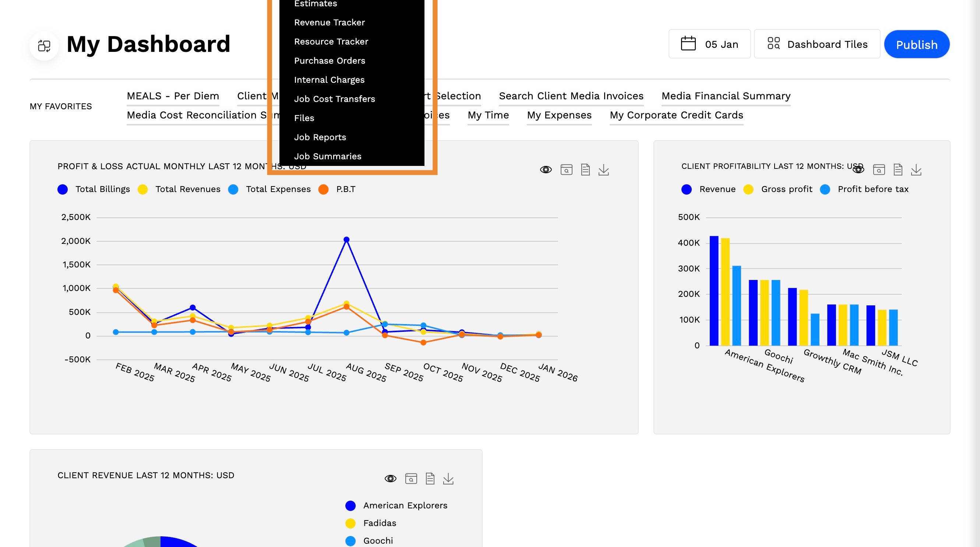The image size is (980, 547).
Task: Open document report icon on Profit & Loss tile
Action: coord(585,170)
